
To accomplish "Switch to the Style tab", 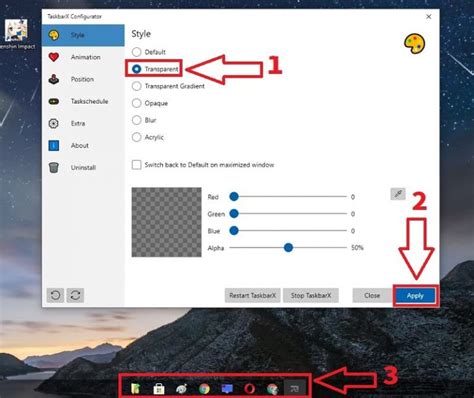I will (x=83, y=35).
